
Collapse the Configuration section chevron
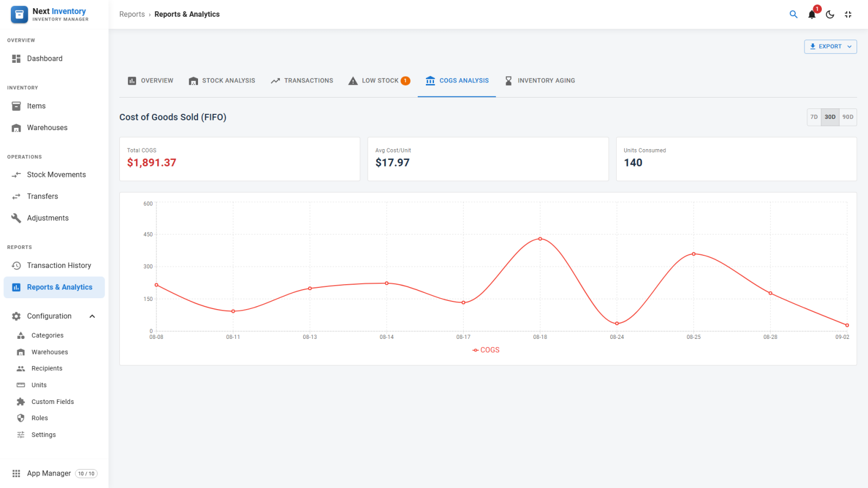click(x=92, y=316)
